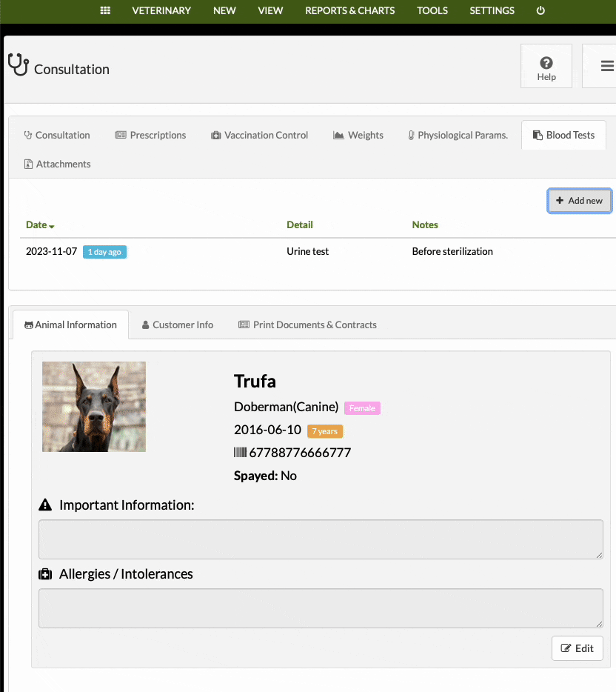
Task: Click the stethoscope Consultation header icon
Action: 19,65
